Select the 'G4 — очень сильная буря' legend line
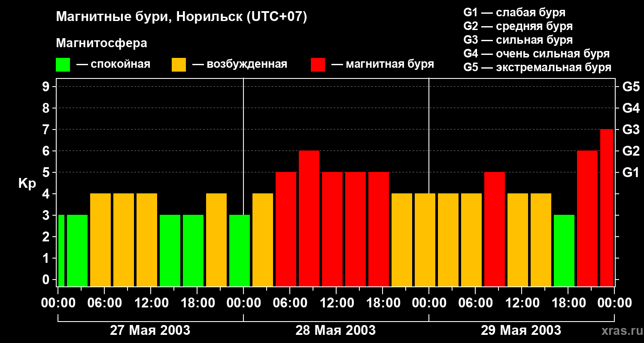 (x=537, y=53)
